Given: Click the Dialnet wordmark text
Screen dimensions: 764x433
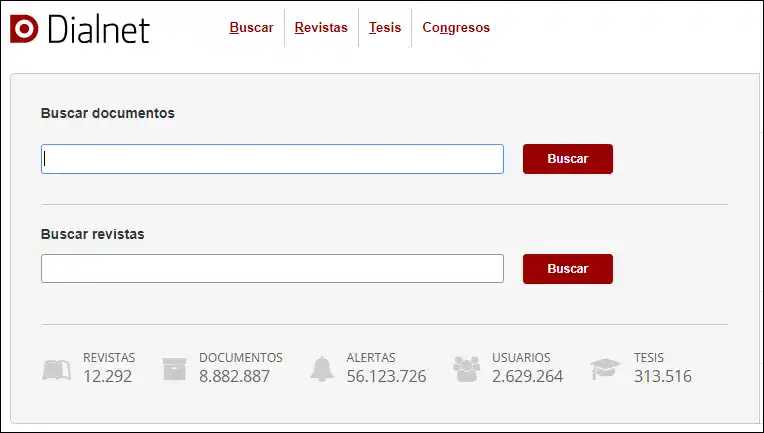Looking at the screenshot, I should pyautogui.click(x=99, y=29).
